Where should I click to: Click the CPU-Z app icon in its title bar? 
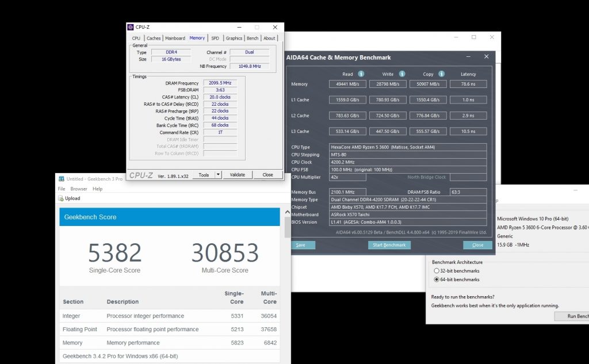click(x=131, y=27)
